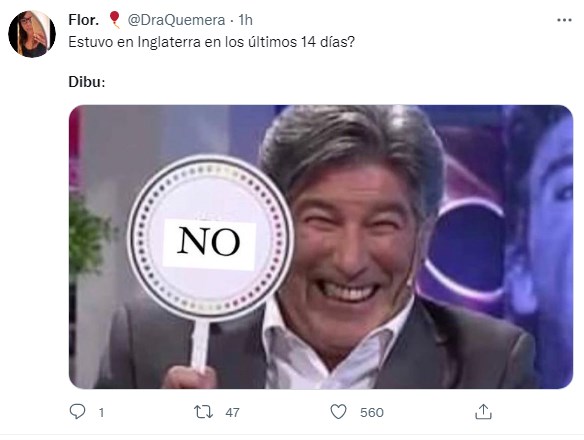The height and width of the screenshot is (440, 584).
Task: Open the three-dot more options menu
Action: 564,20
